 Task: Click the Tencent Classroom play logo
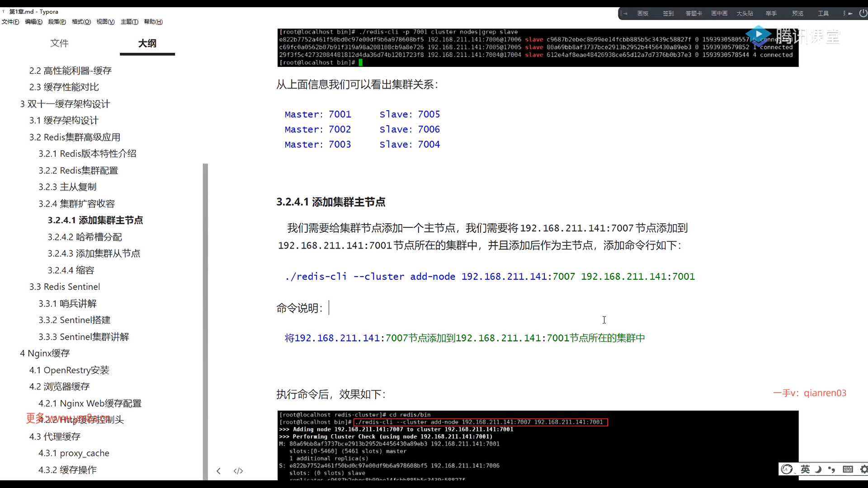(758, 34)
